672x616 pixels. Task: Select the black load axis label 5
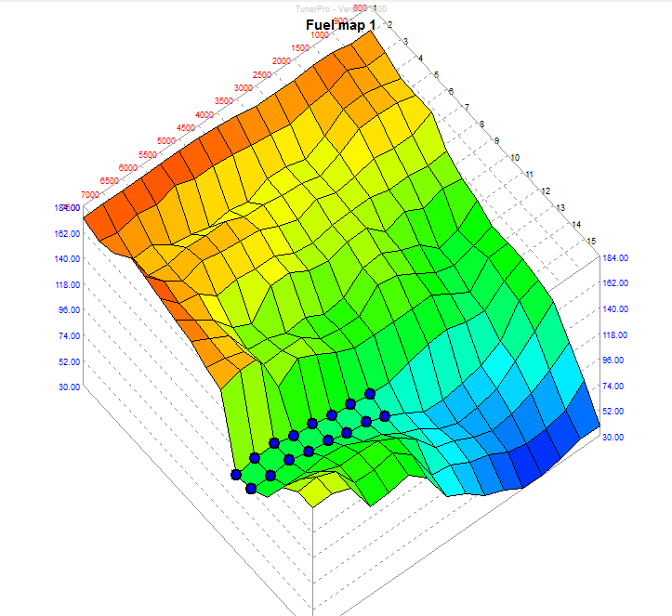tap(436, 75)
